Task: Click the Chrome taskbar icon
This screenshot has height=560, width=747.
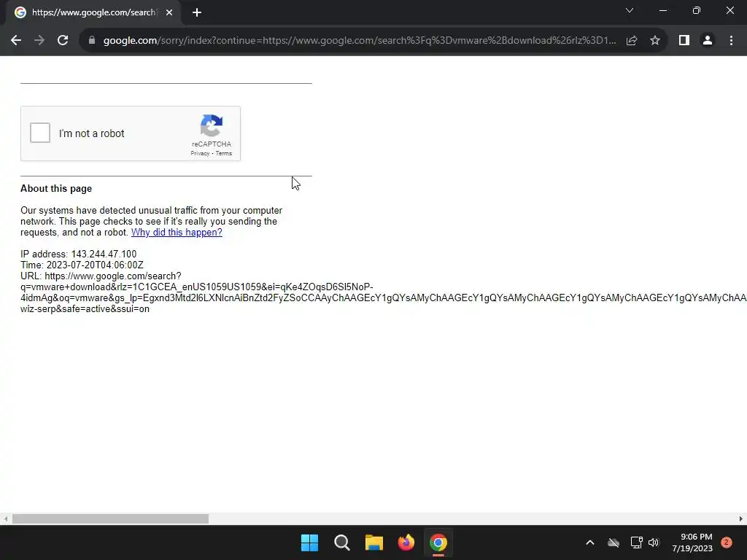Action: click(438, 542)
